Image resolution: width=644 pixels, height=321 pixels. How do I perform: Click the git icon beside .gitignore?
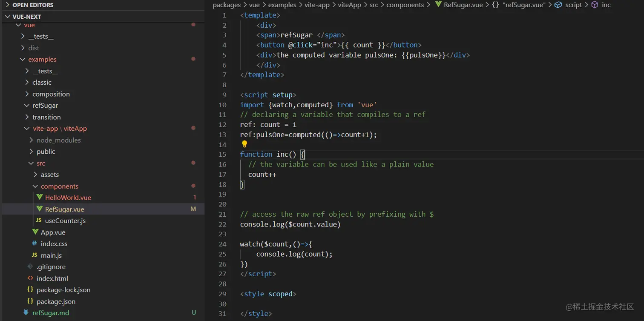tap(30, 267)
